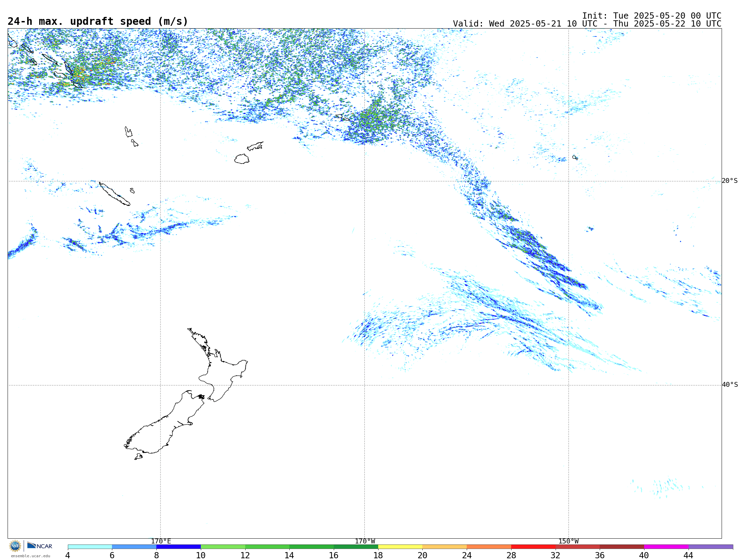
Task: Click the 170°W longitude label
Action: [x=365, y=541]
